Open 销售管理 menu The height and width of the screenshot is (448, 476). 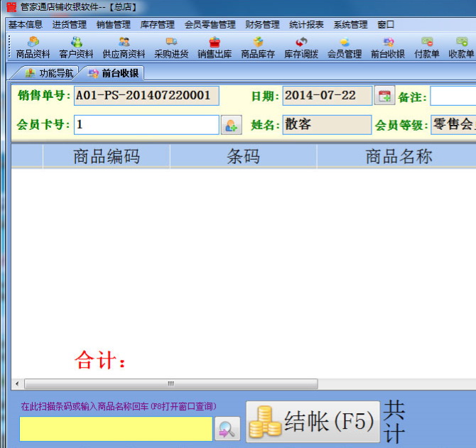[114, 25]
